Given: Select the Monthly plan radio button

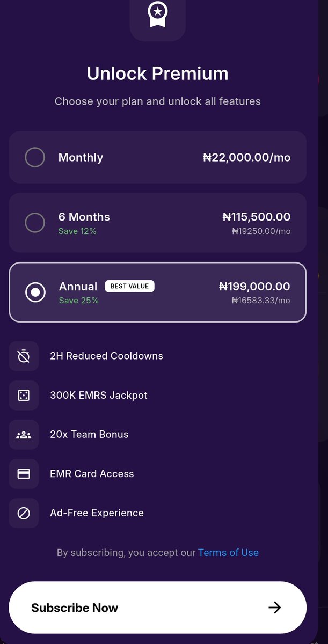Looking at the screenshot, I should coord(35,157).
